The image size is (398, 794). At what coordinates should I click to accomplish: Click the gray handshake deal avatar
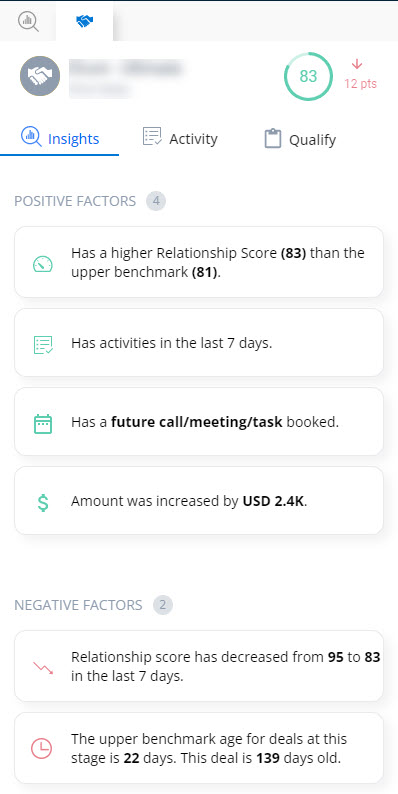click(x=40, y=76)
